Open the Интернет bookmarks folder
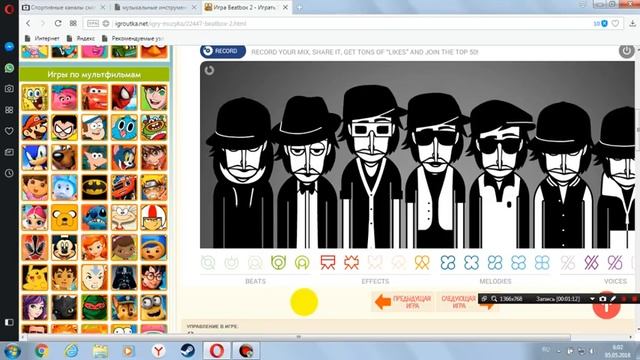 (x=42, y=38)
